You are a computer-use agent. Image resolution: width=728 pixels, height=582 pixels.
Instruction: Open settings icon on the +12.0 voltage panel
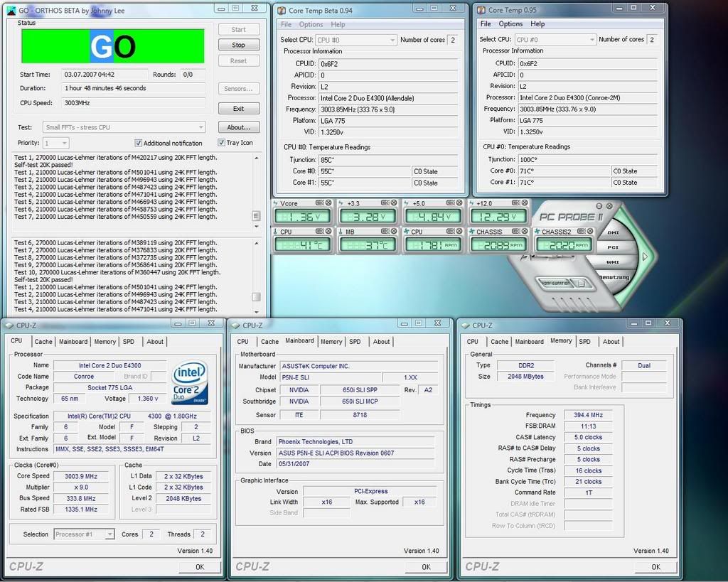click(x=516, y=203)
